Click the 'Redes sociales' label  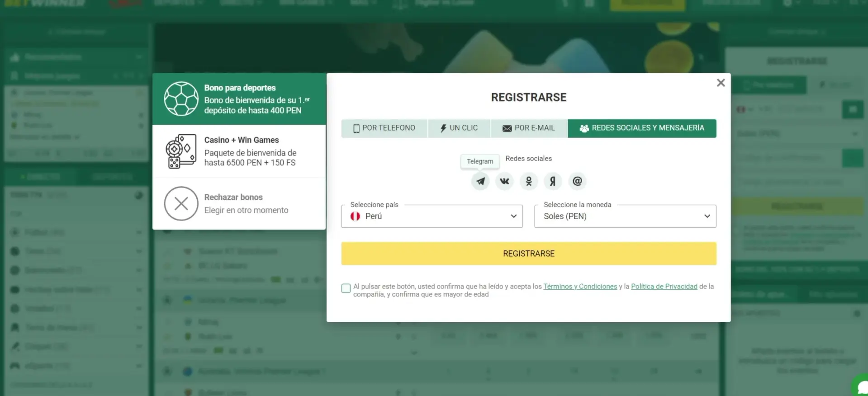pos(528,159)
